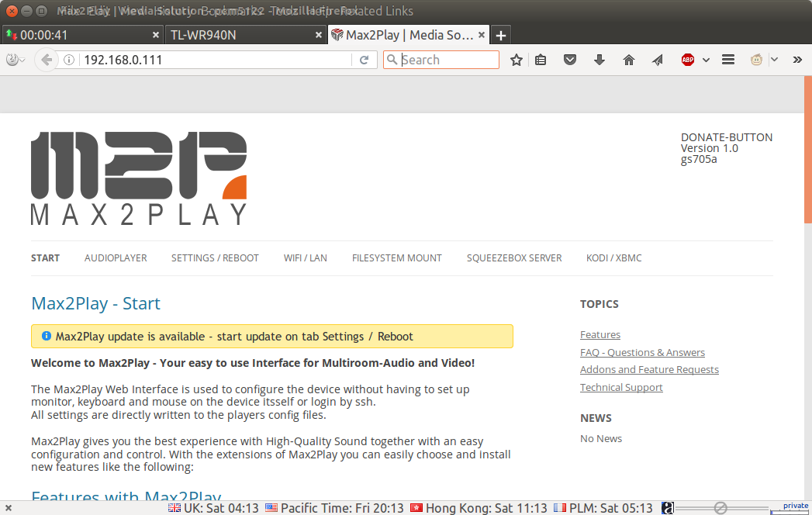Image resolution: width=812 pixels, height=515 pixels.
Task: Close the TL-WR940N tab
Action: 319,35
